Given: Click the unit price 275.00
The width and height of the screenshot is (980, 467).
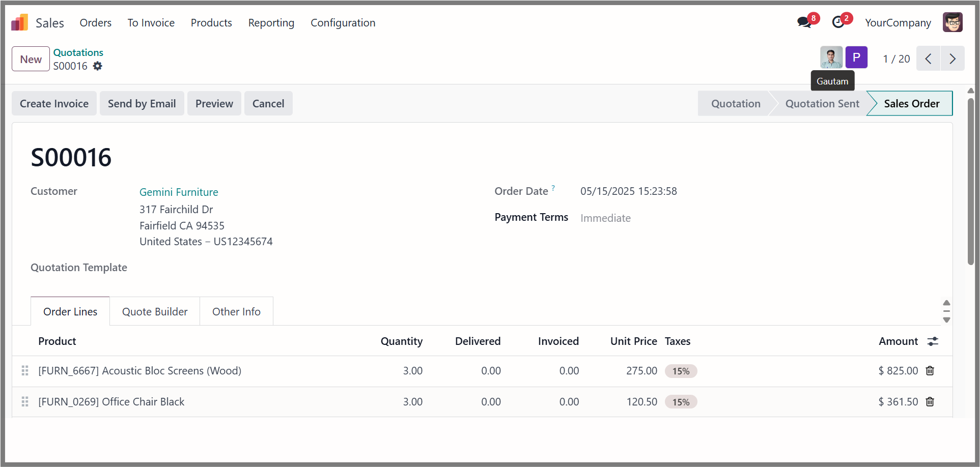Looking at the screenshot, I should [x=641, y=371].
